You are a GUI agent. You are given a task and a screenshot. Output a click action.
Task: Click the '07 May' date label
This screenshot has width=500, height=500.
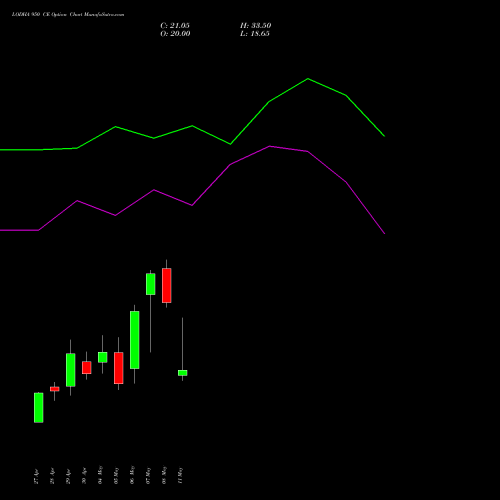click(148, 475)
